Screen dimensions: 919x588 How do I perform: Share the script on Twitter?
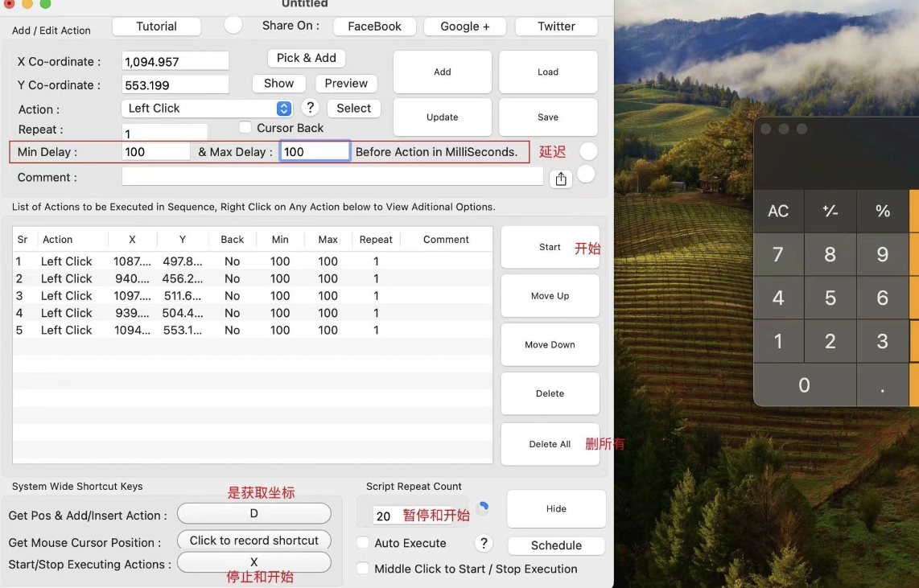pyautogui.click(x=556, y=26)
